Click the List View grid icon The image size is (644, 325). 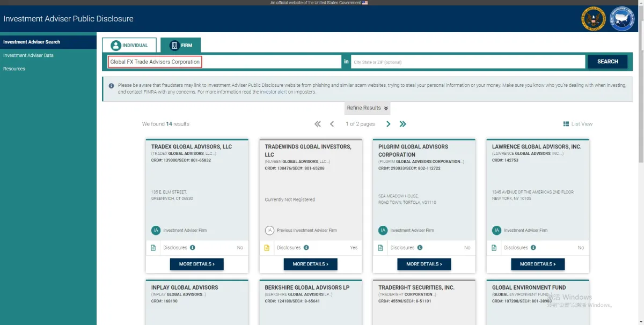click(566, 124)
